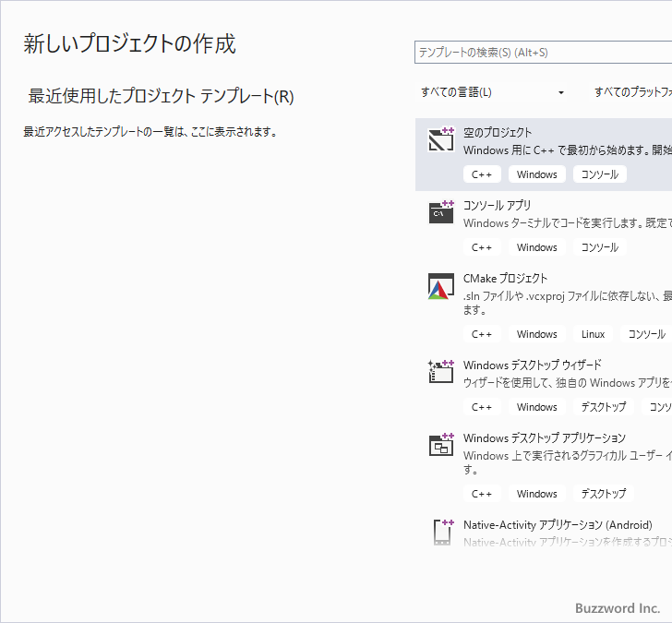Click the Windows Desktop Application (アプリケーション) icon
Screen dimensions: 672x623
coord(441,444)
